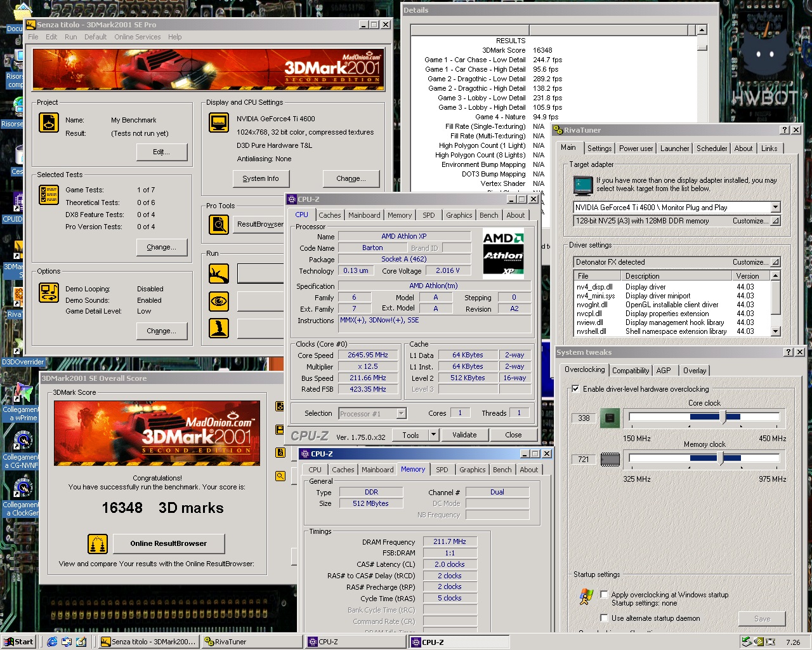Image resolution: width=812 pixels, height=650 pixels.
Task: Click the GPU chip icon beside Core clock
Action: click(x=610, y=418)
